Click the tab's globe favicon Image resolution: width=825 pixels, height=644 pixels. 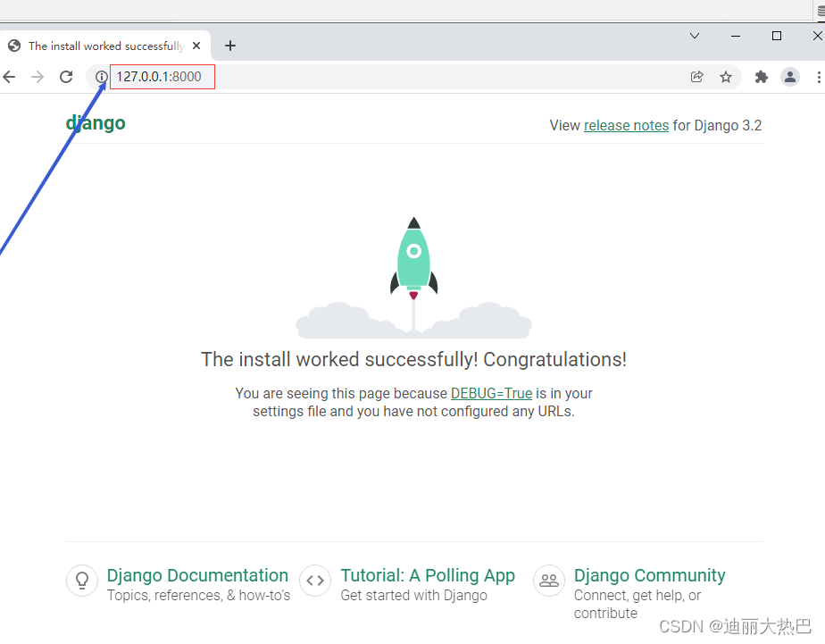[14, 46]
